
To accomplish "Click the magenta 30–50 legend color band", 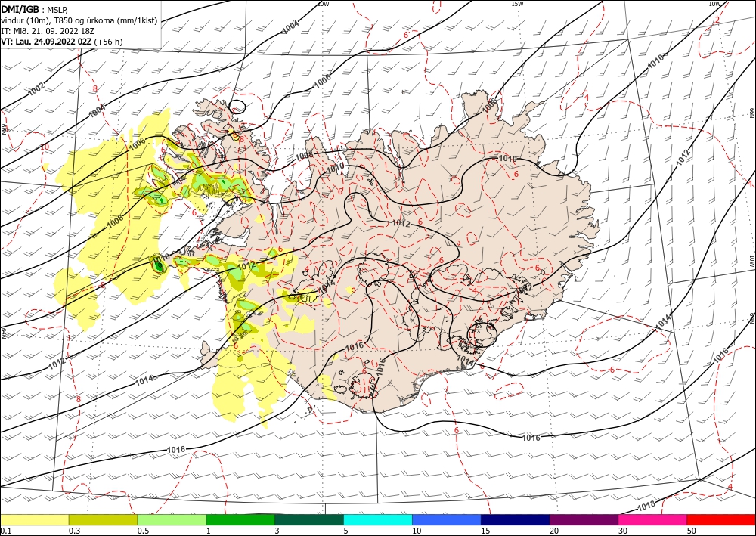I will point(653,519).
